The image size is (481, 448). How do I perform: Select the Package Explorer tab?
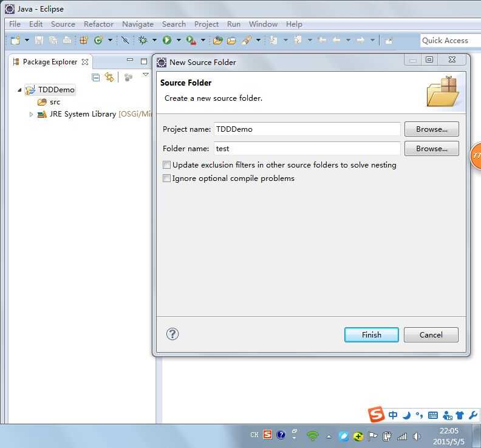50,62
